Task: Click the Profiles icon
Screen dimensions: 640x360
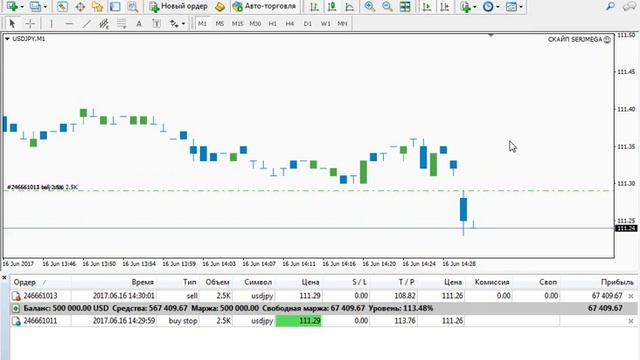Action: [x=36, y=7]
